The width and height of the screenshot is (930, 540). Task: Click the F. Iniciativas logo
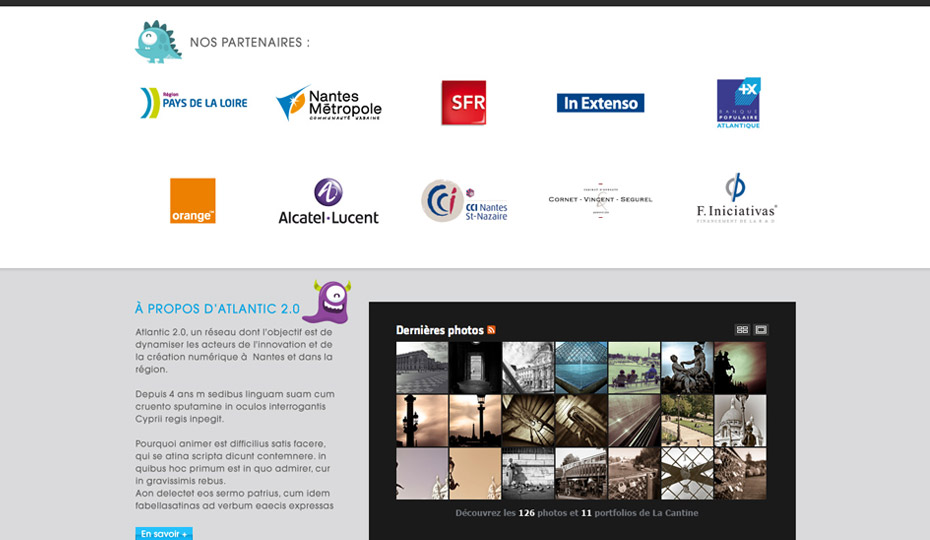(x=736, y=198)
